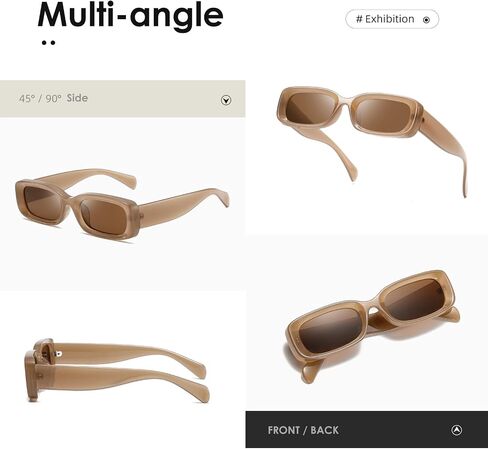Open the front view sunglasses image with shadow

pos(372,327)
